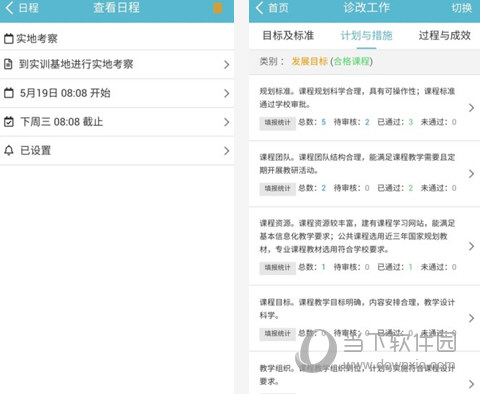
Task: Tap the back arrow next to 首页
Action: 260,8
